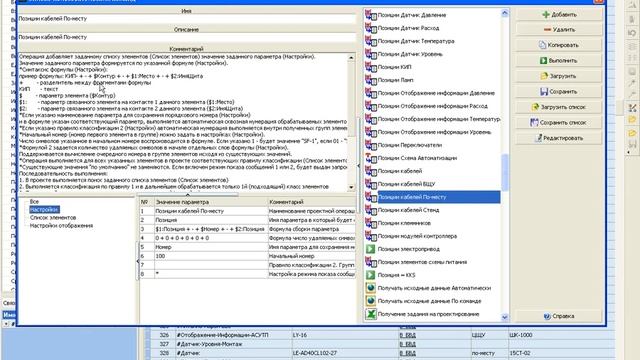
Task: Click cell ШК-1000 in background table
Action: pyautogui.click(x=561, y=335)
